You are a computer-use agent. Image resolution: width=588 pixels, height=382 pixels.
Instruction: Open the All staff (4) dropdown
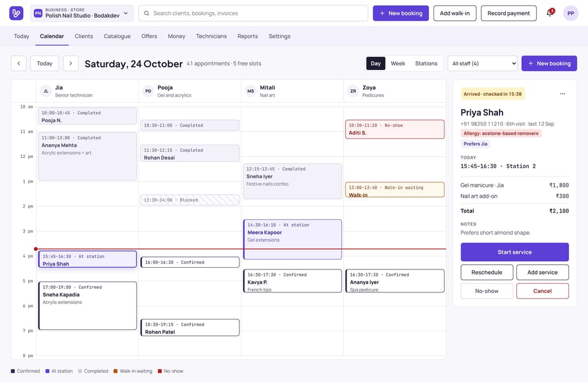pyautogui.click(x=482, y=63)
